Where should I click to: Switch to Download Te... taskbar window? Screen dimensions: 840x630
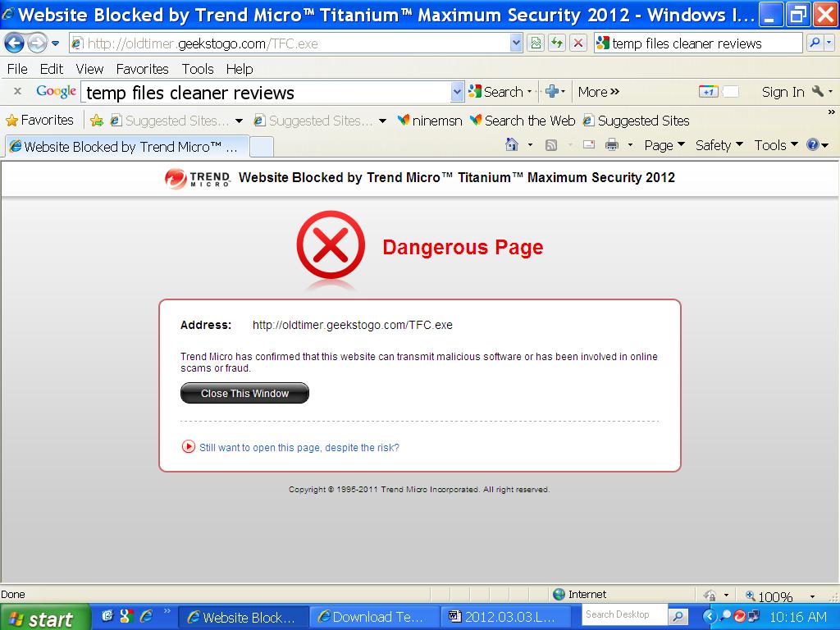374,617
